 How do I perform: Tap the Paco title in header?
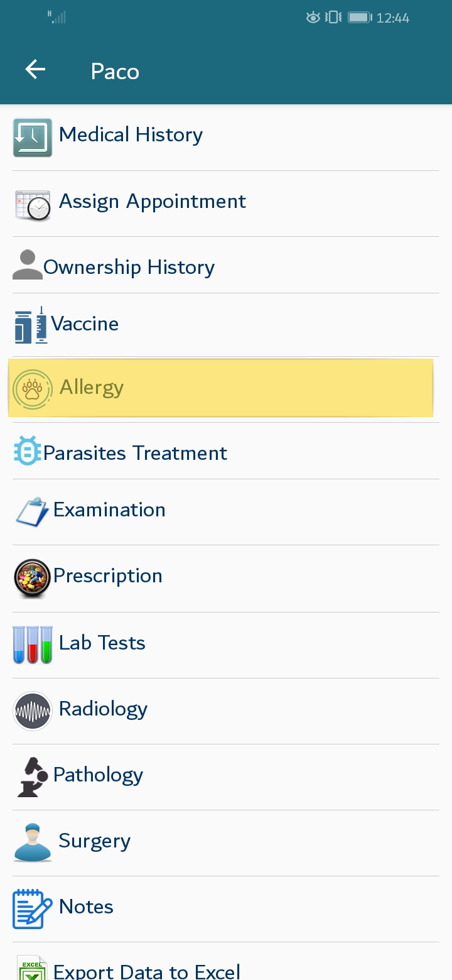[115, 71]
